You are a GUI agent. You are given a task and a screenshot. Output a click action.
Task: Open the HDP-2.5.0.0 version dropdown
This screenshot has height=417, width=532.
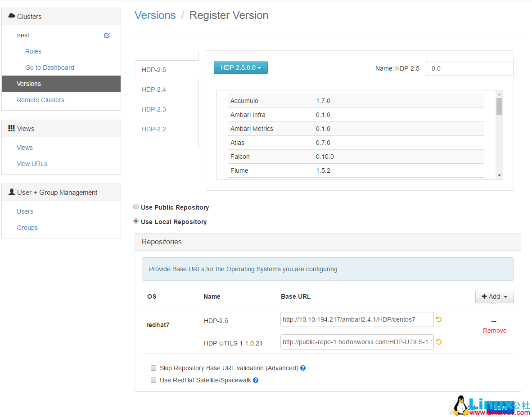[x=240, y=67]
